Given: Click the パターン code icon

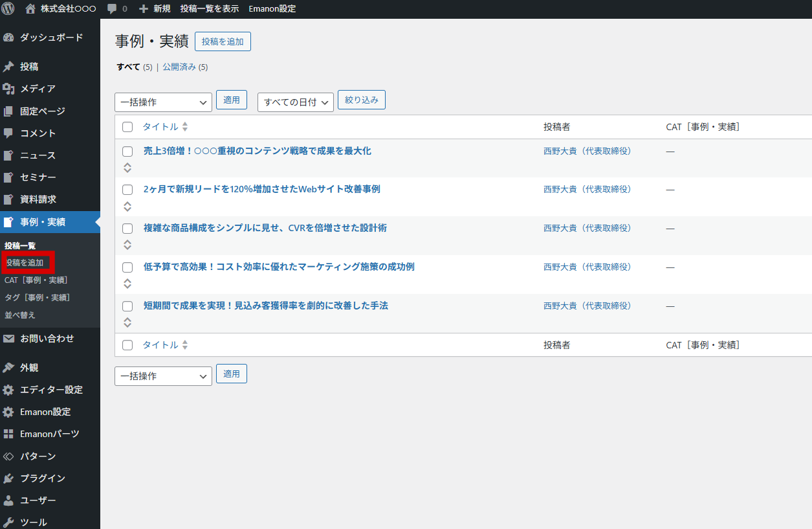Looking at the screenshot, I should [x=8, y=456].
